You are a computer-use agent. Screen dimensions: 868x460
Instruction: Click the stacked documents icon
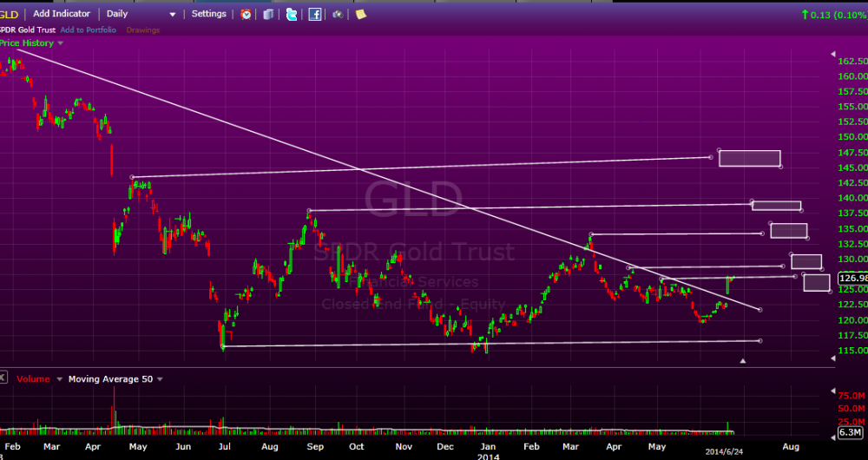(268, 14)
